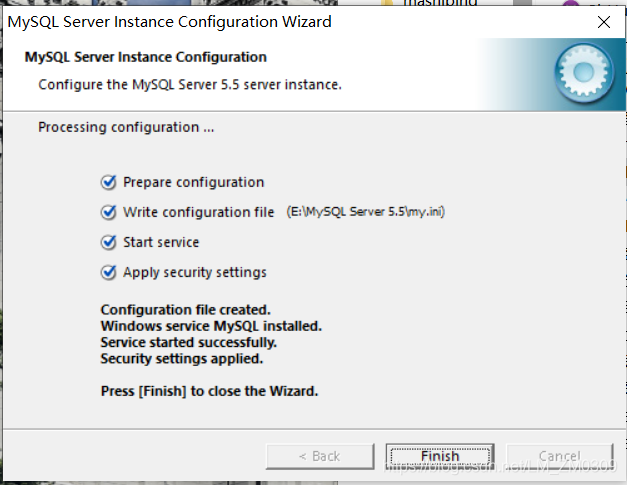Screen dimensions: 627x485
Task: Close the MySQL Configuration Wizard window
Action: pyautogui.click(x=604, y=22)
